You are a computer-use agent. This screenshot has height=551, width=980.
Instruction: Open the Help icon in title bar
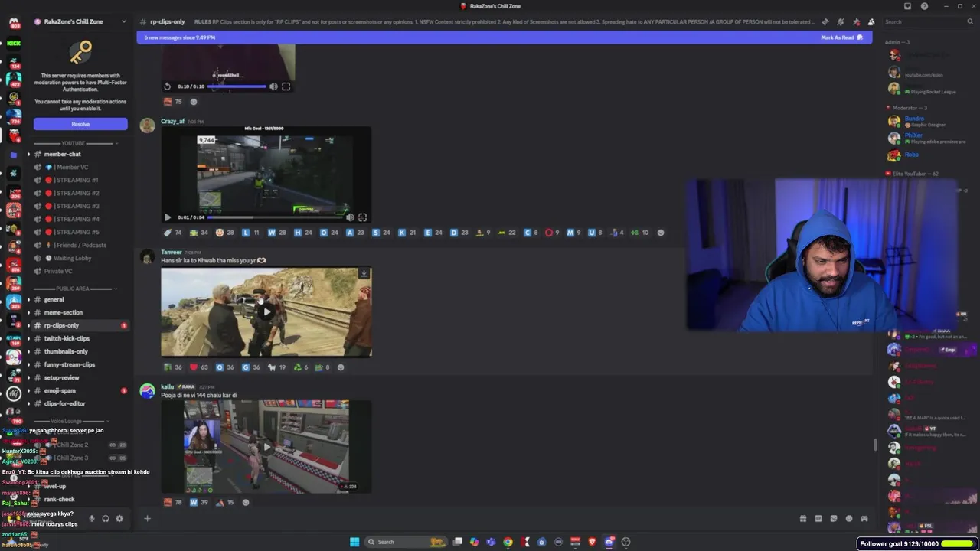(924, 6)
